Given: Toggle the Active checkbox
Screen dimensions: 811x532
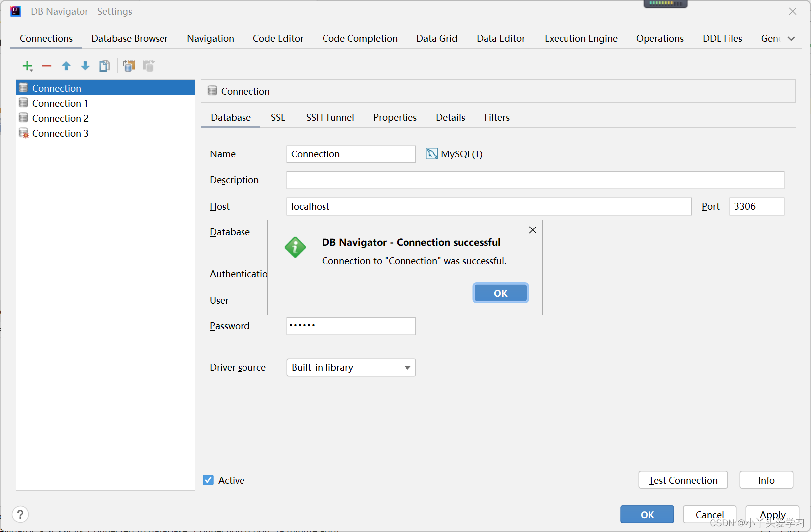Looking at the screenshot, I should click(x=208, y=480).
